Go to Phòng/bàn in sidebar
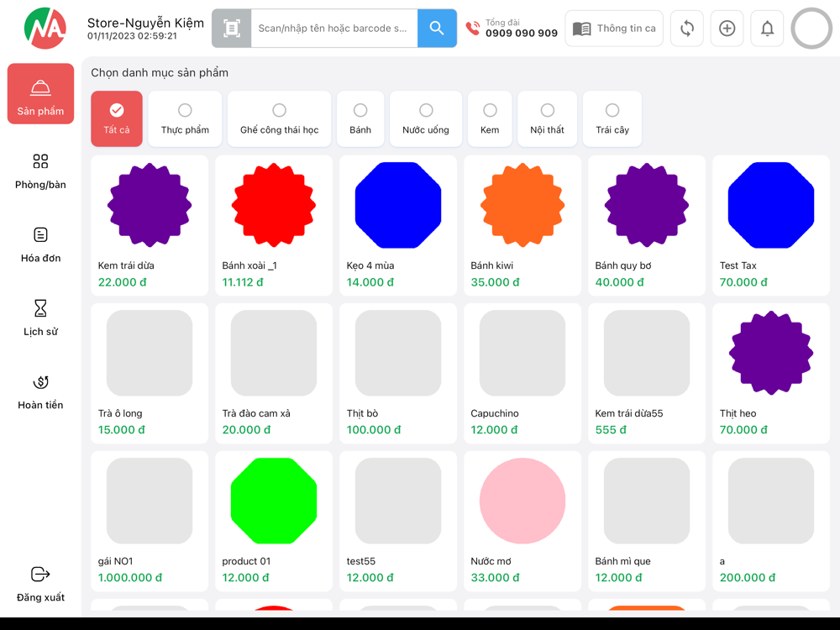840x630 pixels. (40, 171)
